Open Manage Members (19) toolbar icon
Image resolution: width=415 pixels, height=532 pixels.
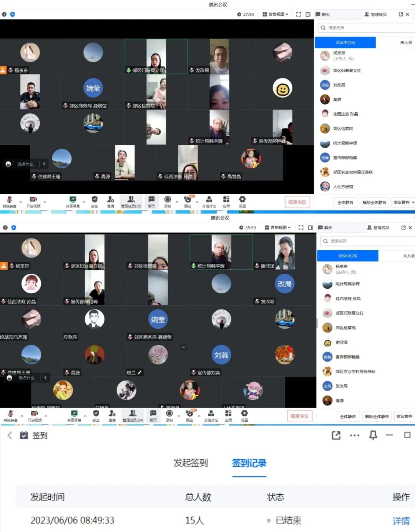[131, 201]
